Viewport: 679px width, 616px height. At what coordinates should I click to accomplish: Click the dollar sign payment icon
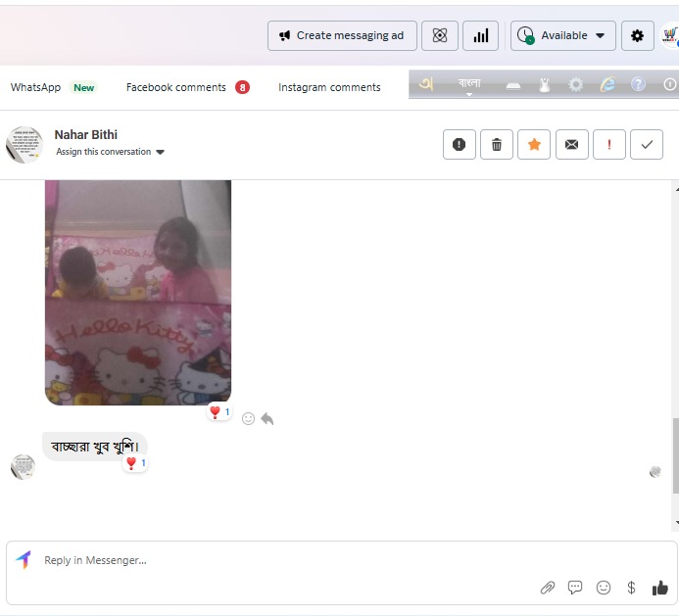[x=631, y=588]
